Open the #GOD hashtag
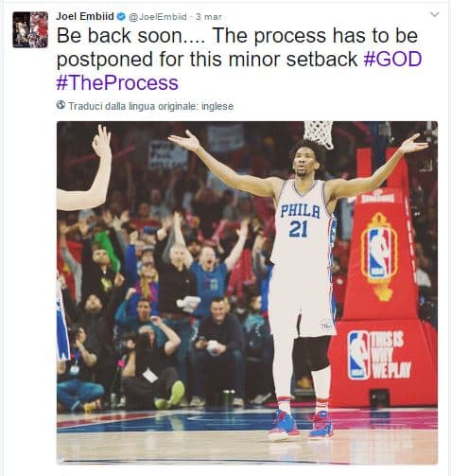This screenshot has height=476, width=451. coord(392,59)
